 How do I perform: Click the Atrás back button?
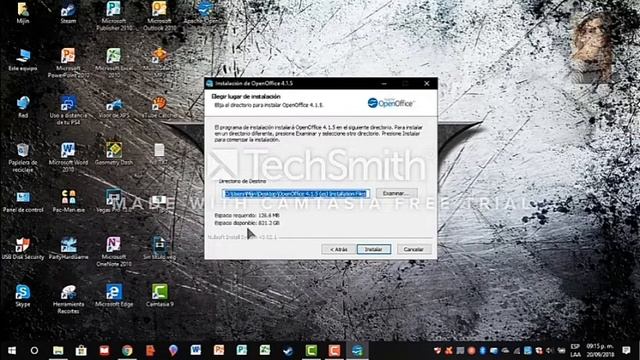pyautogui.click(x=338, y=249)
